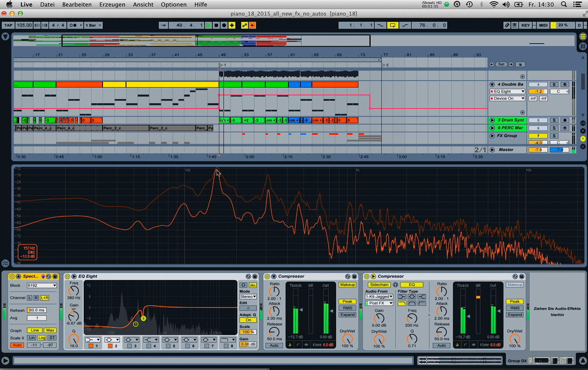588x370 pixels.
Task: Select Lin for Spectrum Scale X
Action: pos(32,338)
